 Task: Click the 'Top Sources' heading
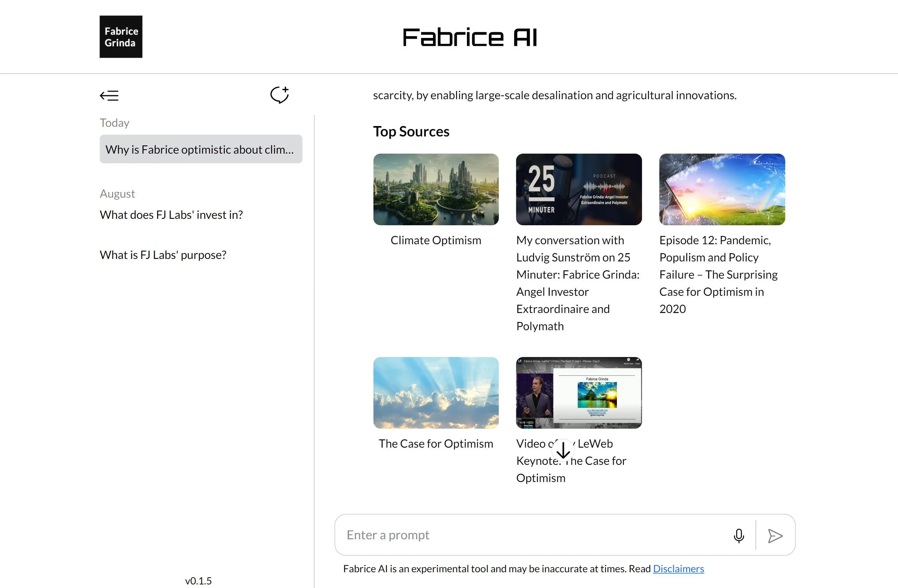(411, 131)
